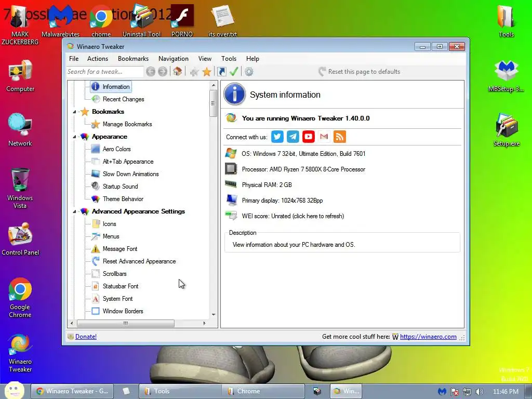This screenshot has height=399, width=532.
Task: Switch to Chrome folder taskbar button
Action: tap(262, 391)
